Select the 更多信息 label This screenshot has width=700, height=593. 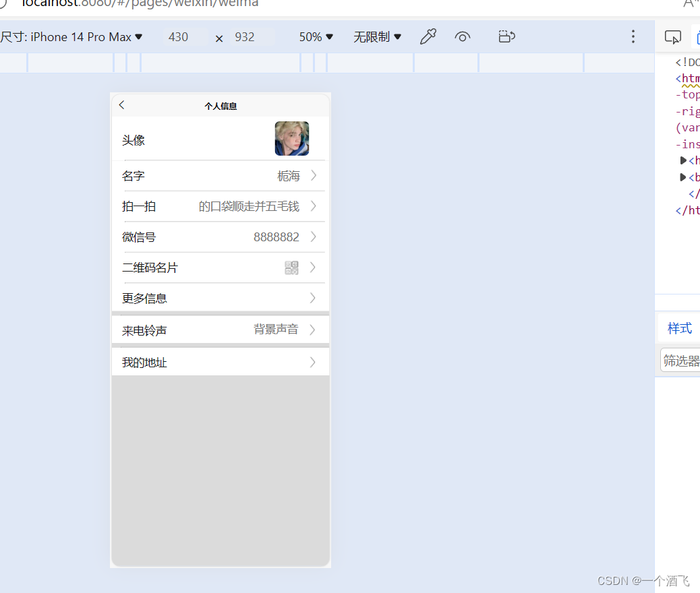click(x=144, y=298)
